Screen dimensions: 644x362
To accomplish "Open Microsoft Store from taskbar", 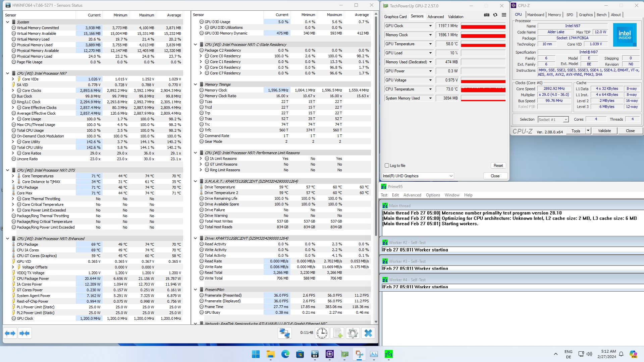I will pos(300,354).
